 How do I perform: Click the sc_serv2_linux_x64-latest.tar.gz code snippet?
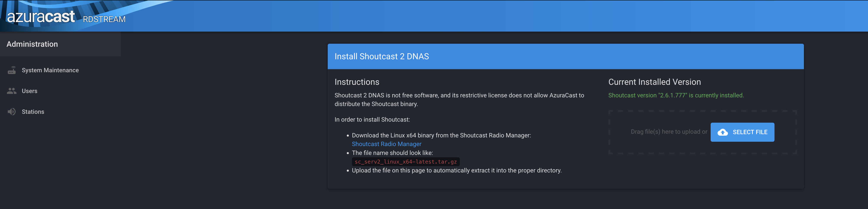[405, 162]
